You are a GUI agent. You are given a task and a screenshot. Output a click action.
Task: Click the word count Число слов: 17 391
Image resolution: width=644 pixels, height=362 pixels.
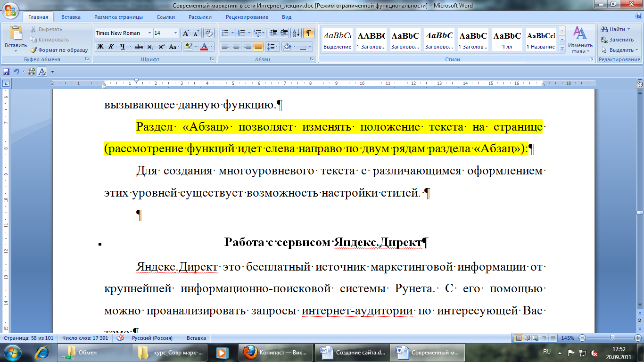tap(85, 338)
